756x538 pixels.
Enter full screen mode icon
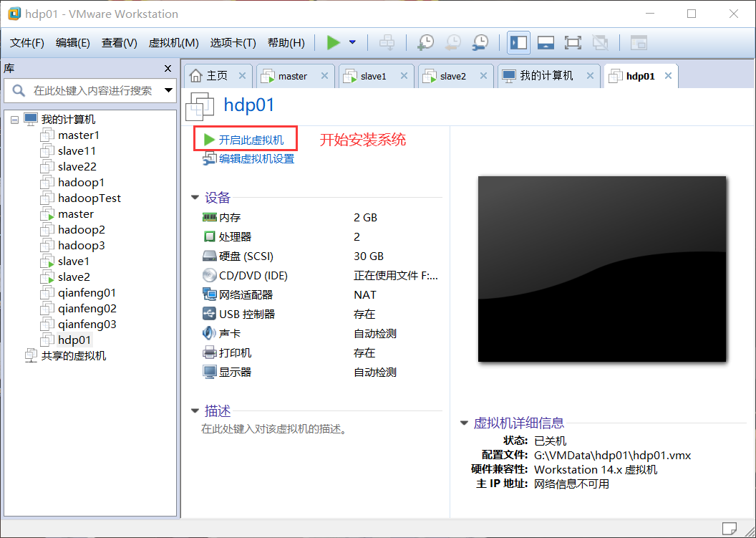point(573,42)
